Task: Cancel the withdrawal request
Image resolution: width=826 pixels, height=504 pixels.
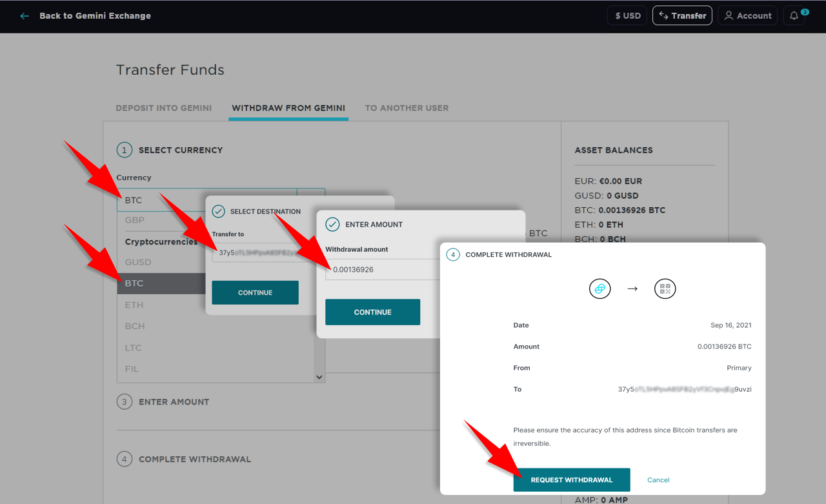Action: [658, 479]
